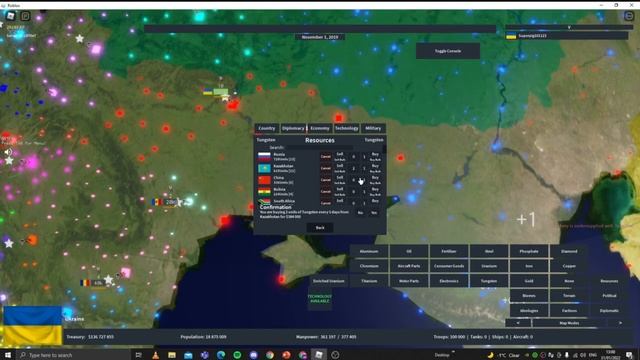Open the Military tab

click(373, 128)
